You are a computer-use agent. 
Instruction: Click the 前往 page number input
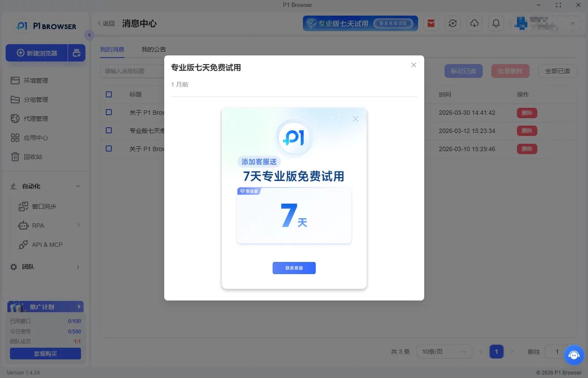click(556, 352)
